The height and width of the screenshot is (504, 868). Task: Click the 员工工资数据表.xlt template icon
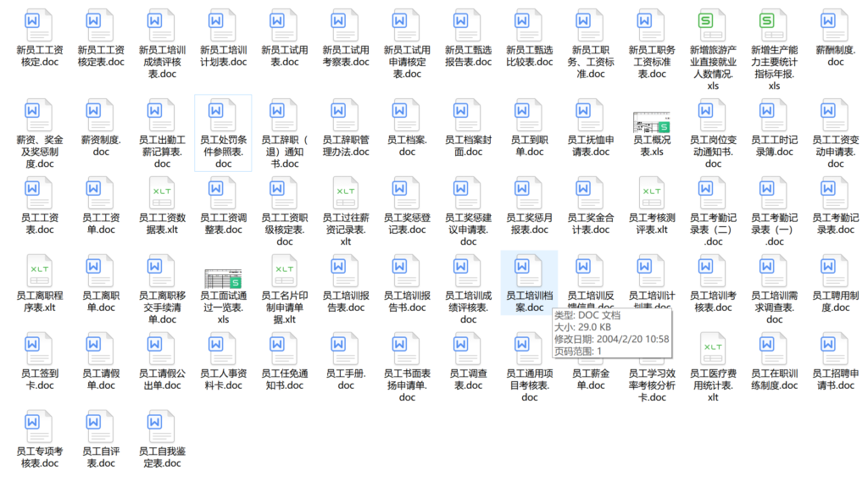pos(162,194)
